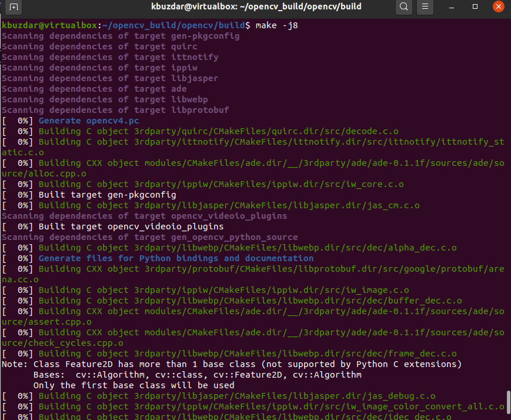Click 'Only the first base class' line
This screenshot has width=511, height=420.
click(x=133, y=385)
